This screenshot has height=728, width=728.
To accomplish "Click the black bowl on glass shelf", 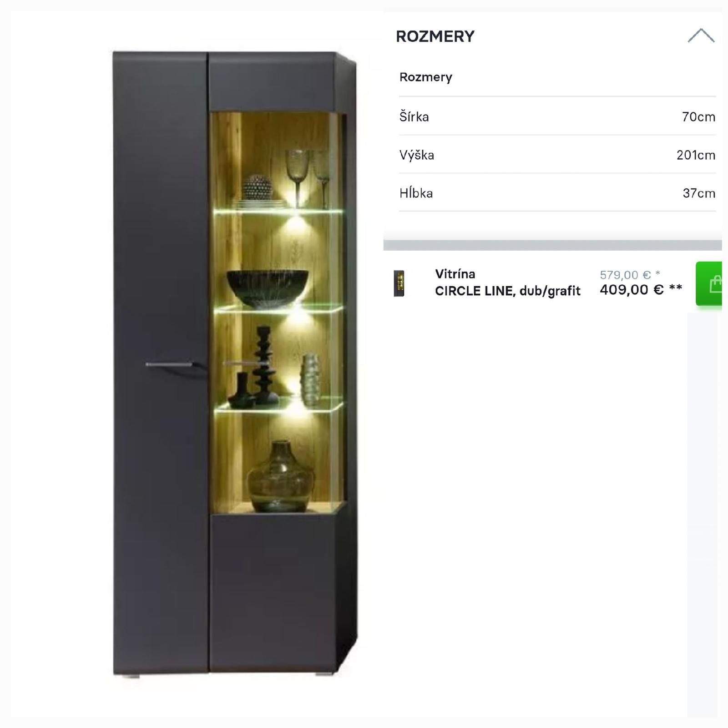I will pyautogui.click(x=268, y=288).
